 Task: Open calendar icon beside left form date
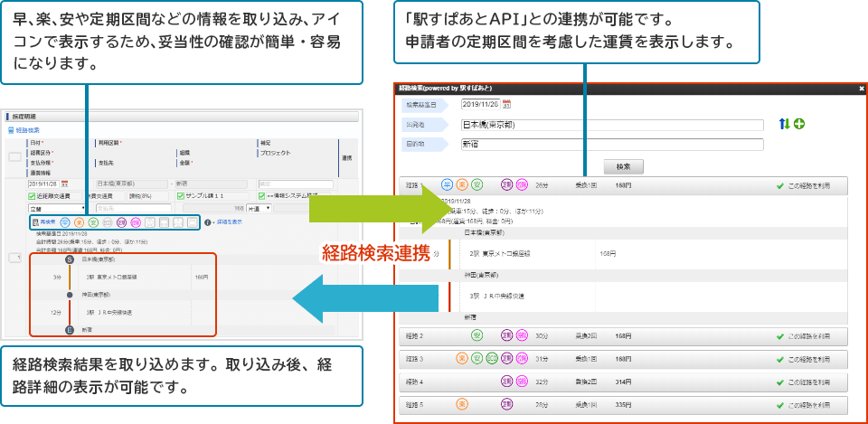point(64,184)
